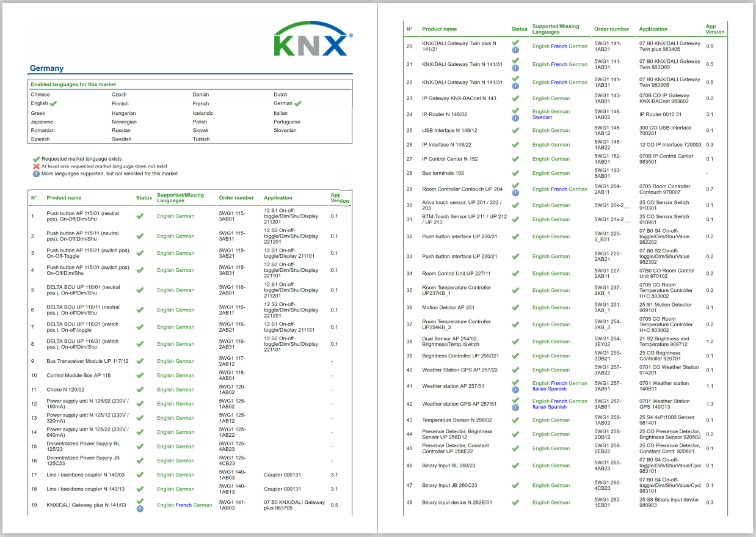
Task: Click the Germany market heading
Action: click(46, 68)
